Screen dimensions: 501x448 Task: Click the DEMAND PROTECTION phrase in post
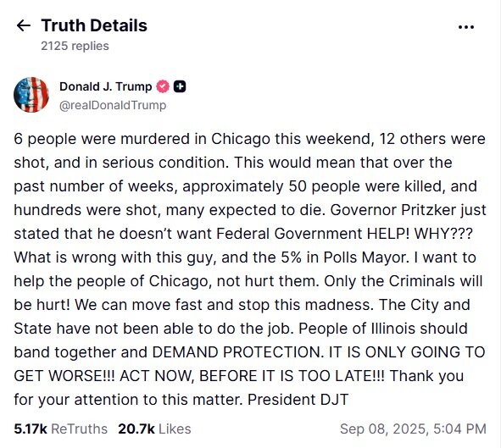click(x=237, y=352)
